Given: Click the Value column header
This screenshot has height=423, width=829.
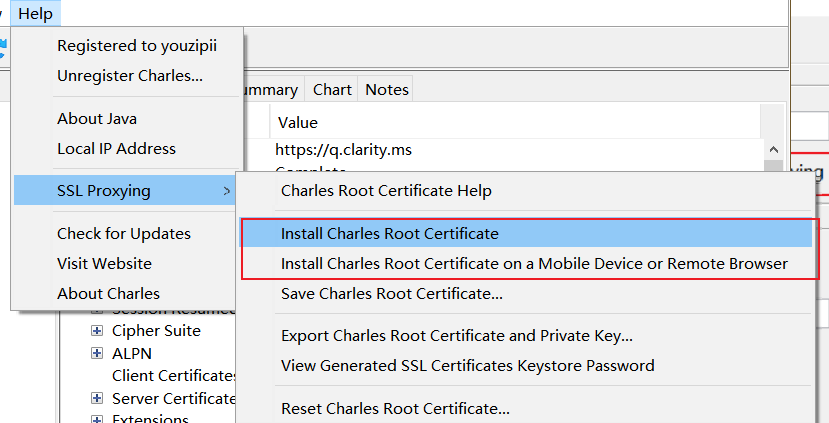Looking at the screenshot, I should (515, 123).
